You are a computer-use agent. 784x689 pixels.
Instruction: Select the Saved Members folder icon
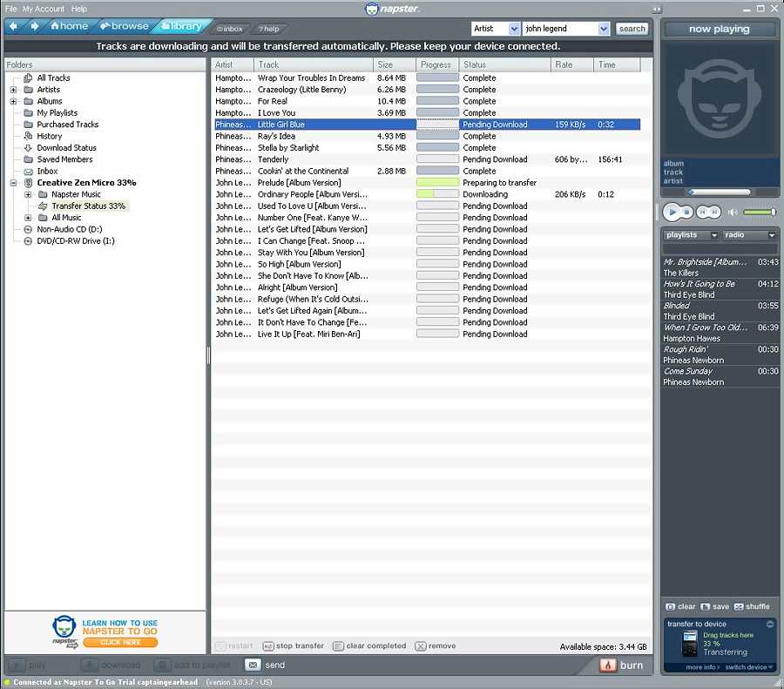[x=28, y=159]
